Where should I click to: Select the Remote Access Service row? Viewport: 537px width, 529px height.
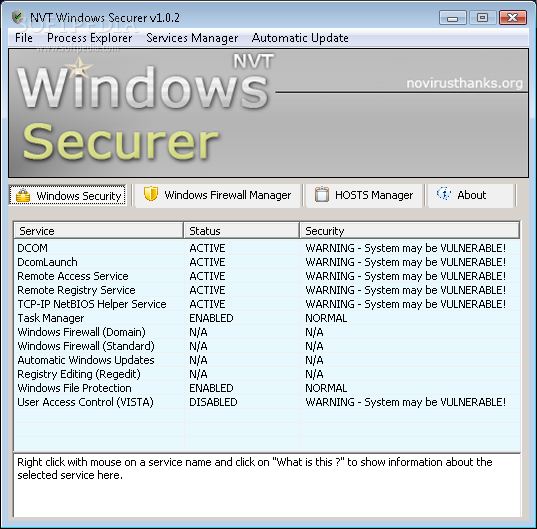267,276
